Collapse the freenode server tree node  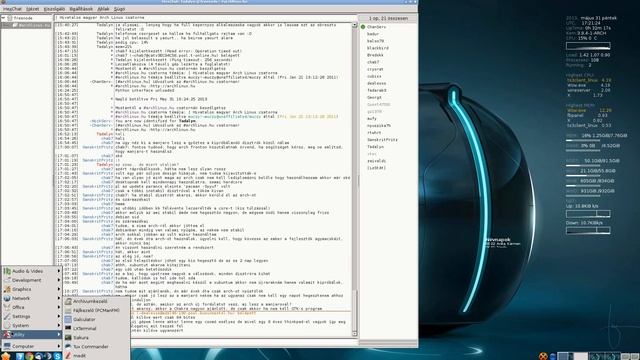[3, 18]
